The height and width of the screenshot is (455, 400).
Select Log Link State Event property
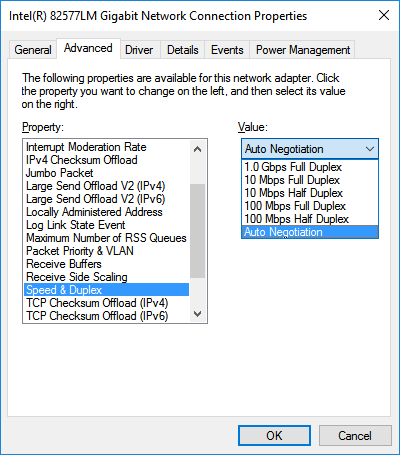click(107, 225)
